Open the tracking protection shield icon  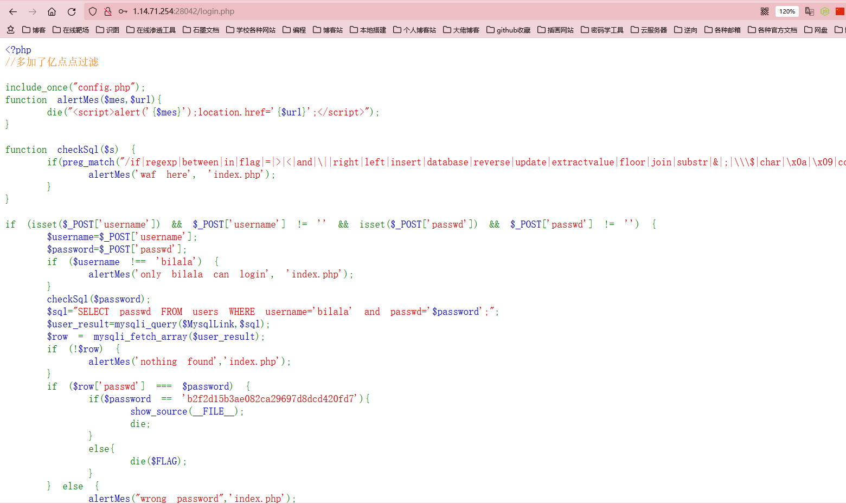(x=93, y=11)
